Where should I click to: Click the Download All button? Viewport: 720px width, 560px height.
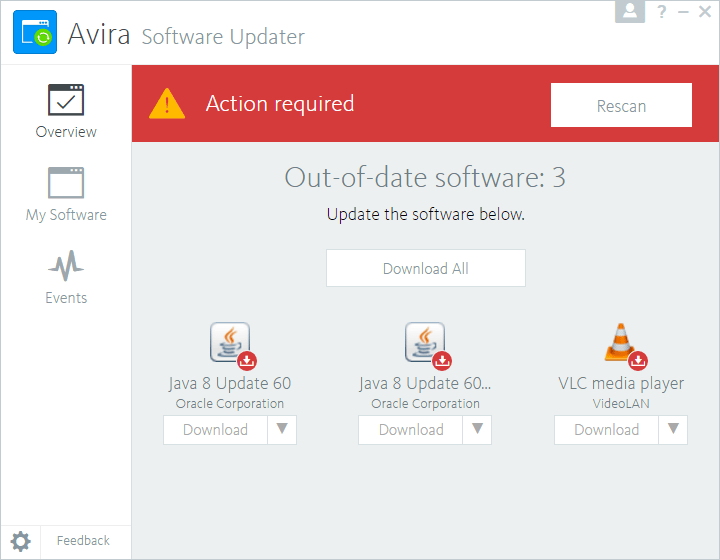426,268
